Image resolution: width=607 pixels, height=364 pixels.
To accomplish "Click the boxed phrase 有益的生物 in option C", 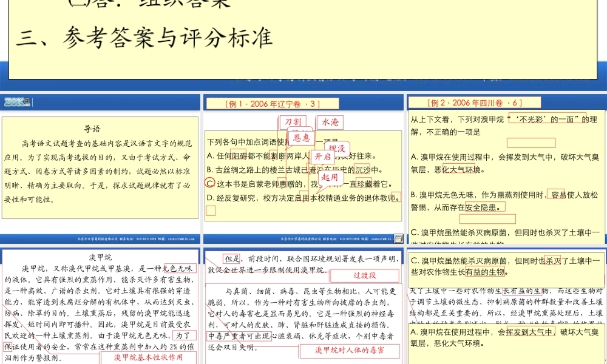I will click(485, 272).
